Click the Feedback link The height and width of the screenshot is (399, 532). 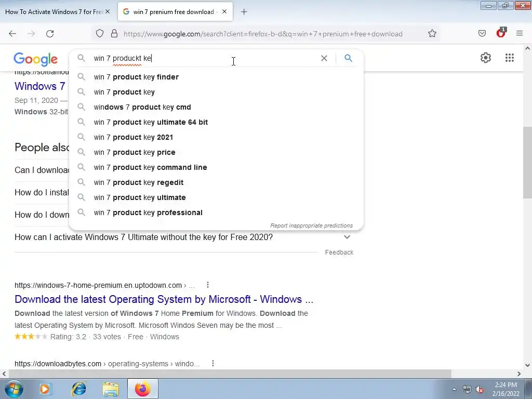pos(339,252)
